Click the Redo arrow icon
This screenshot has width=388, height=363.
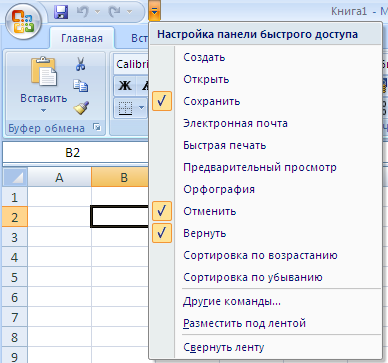click(114, 12)
